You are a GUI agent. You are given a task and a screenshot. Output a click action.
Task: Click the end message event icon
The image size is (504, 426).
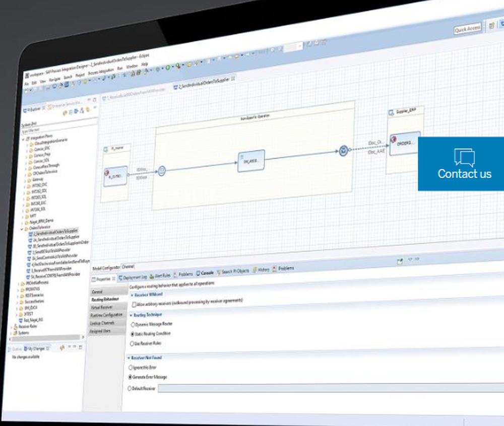[x=343, y=151]
